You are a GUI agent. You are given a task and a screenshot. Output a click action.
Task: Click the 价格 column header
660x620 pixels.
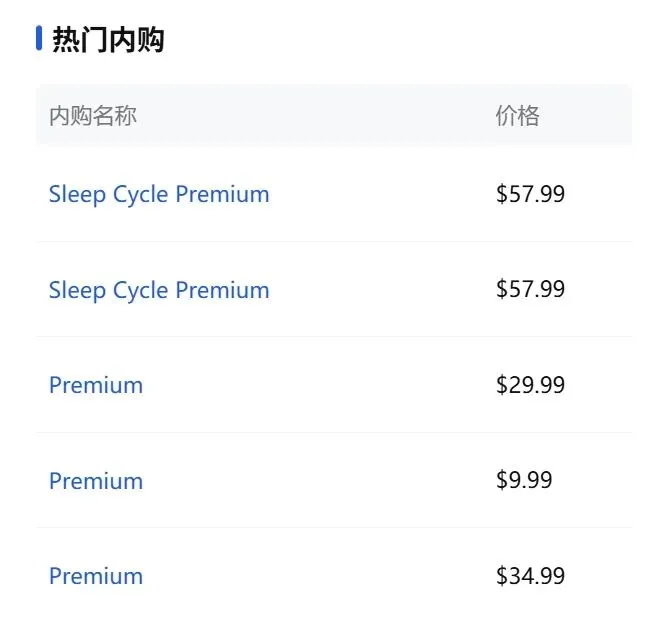tap(517, 116)
